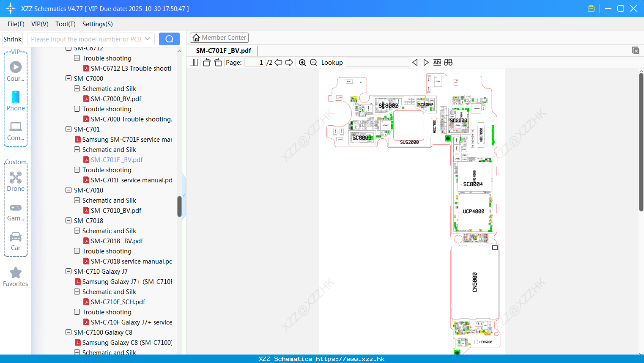644x363 pixels.
Task: Open SM-C7000 Trouble shooting PDF
Action: (131, 119)
